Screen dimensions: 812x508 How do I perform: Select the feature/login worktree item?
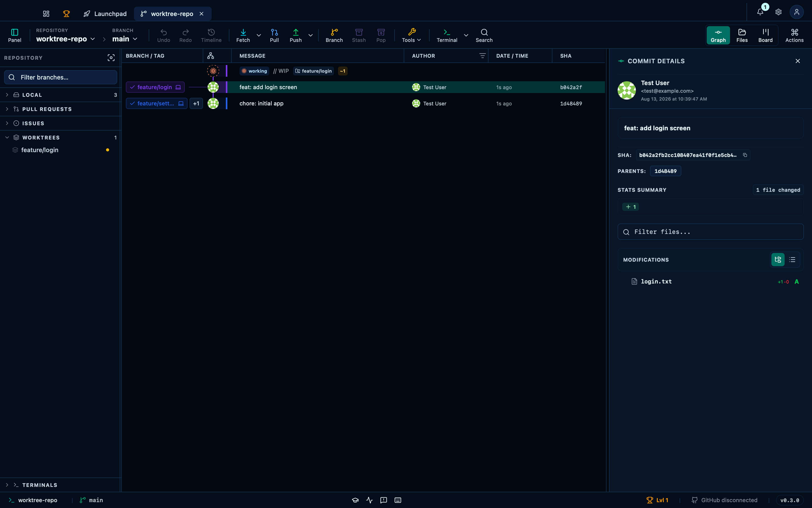[x=60, y=150]
